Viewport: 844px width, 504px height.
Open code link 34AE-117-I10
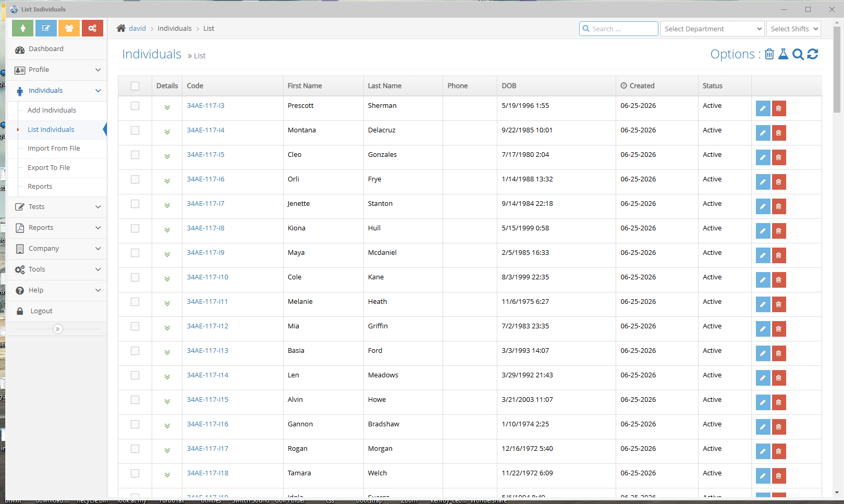[x=207, y=277]
